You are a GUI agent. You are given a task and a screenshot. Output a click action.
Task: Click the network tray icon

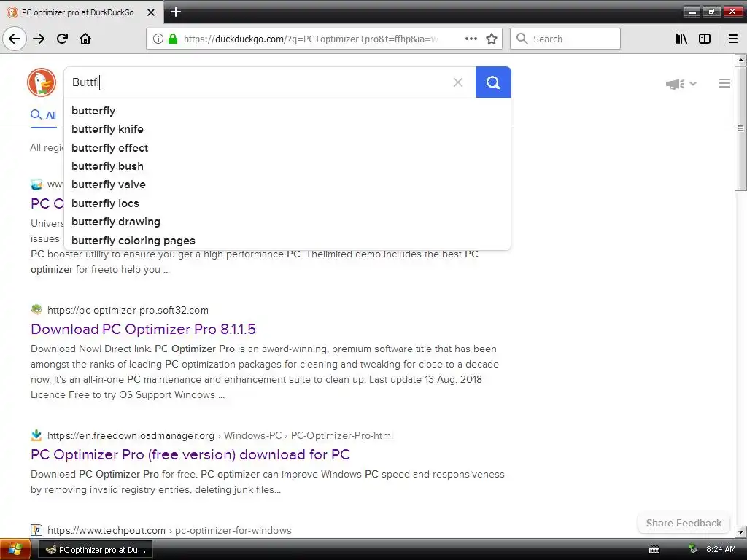[x=692, y=549]
